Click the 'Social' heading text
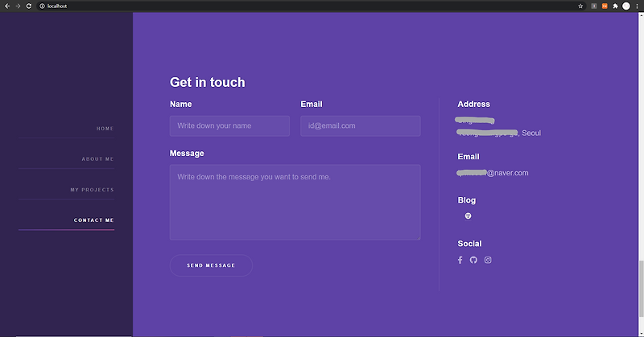644x337 pixels. (469, 244)
